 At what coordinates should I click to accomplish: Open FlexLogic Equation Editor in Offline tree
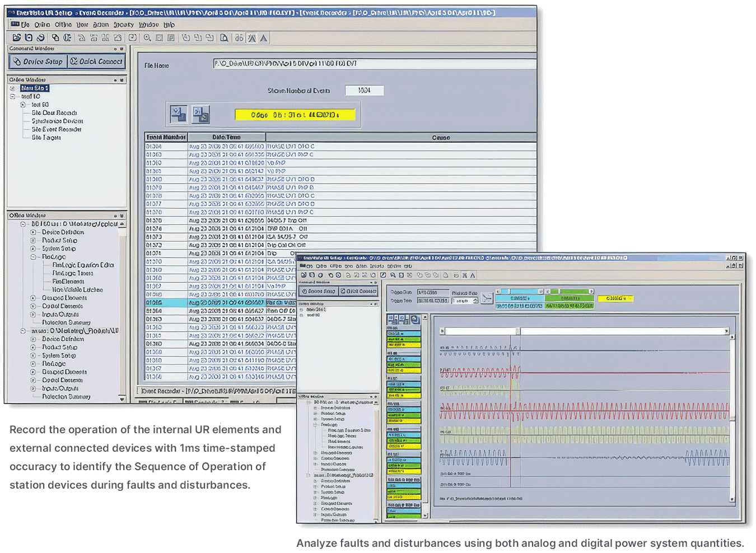coord(83,265)
